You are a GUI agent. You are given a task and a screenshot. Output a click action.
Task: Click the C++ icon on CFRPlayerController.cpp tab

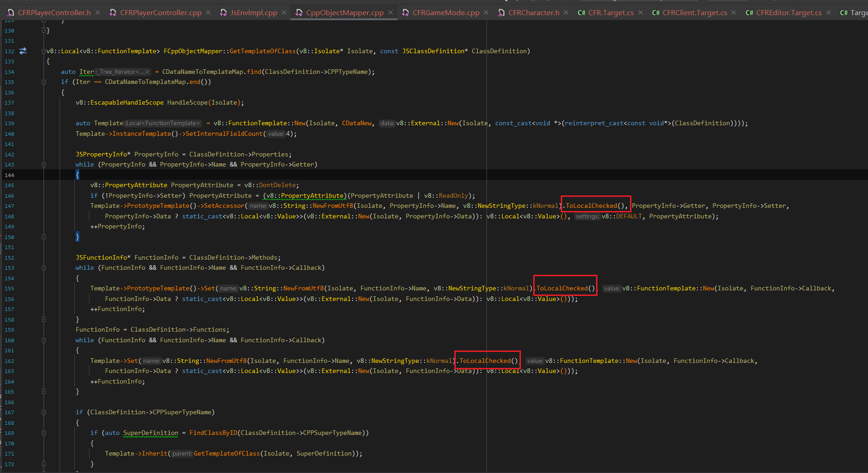click(113, 12)
